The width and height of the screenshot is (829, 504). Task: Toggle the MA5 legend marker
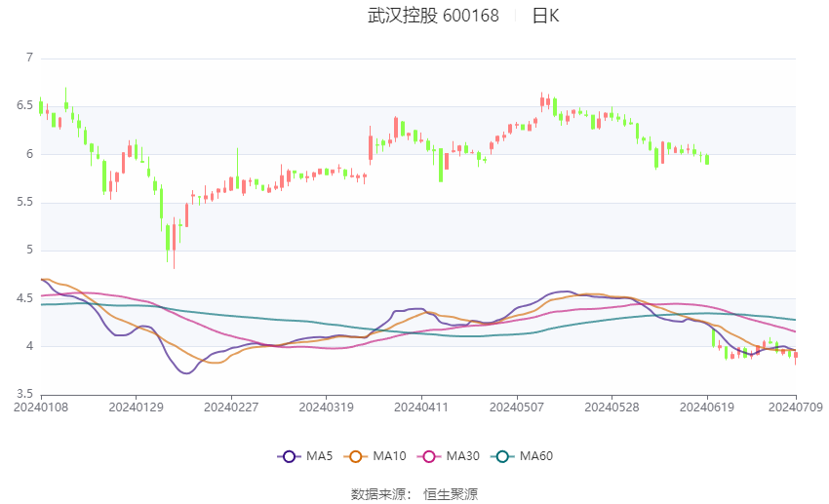coord(289,456)
